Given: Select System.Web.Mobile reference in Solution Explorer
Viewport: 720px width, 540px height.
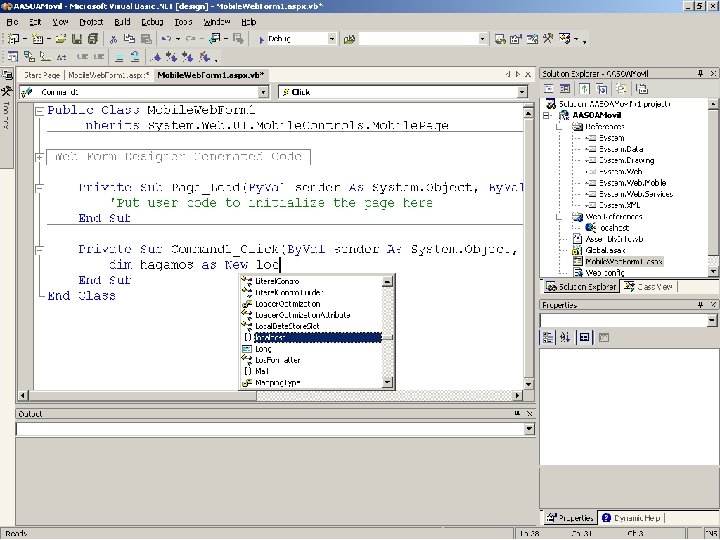Looking at the screenshot, I should 632,183.
